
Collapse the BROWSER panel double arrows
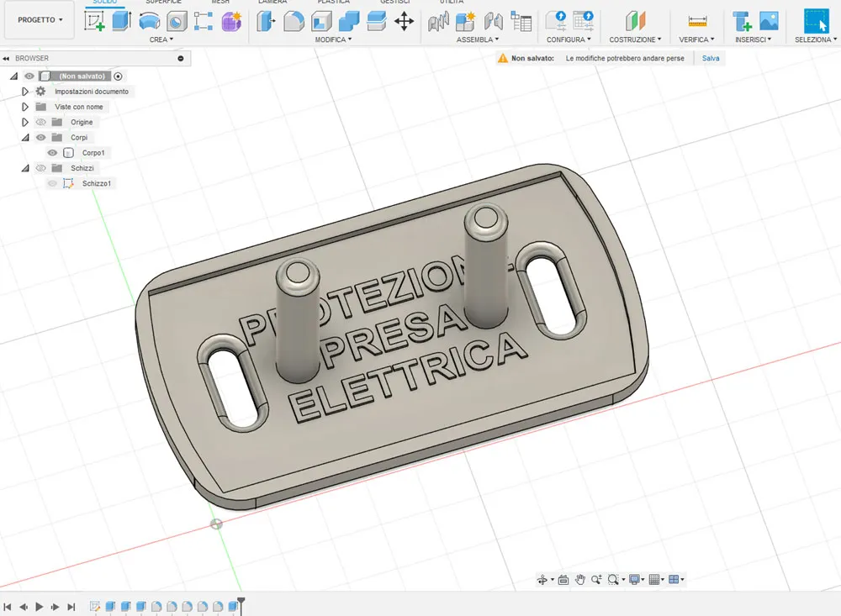(6, 58)
